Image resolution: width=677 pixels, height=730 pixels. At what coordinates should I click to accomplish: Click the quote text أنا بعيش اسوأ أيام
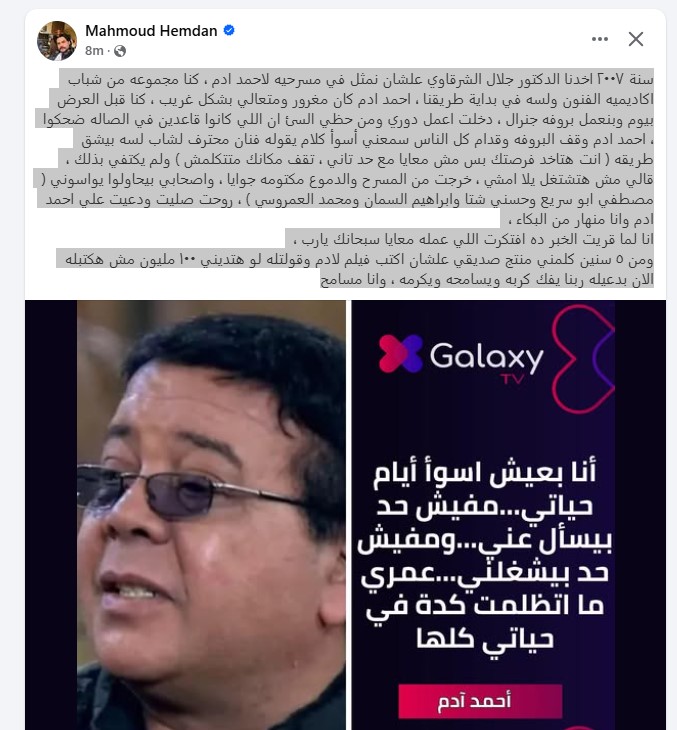[485, 472]
